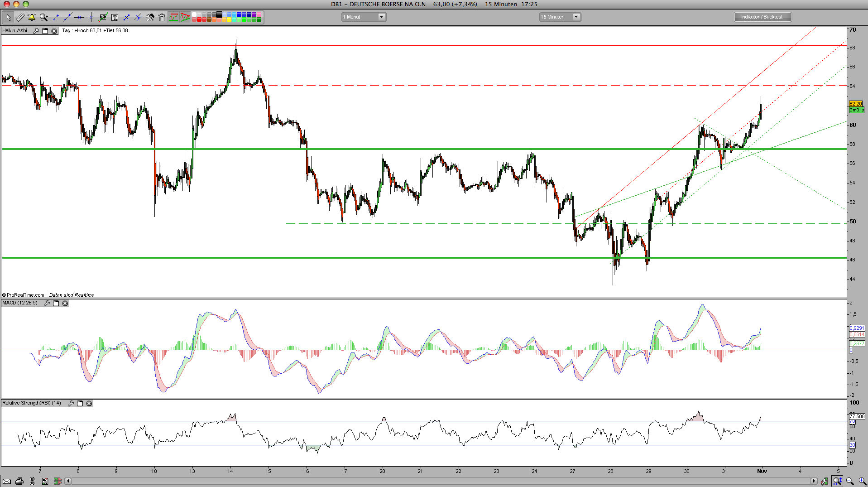Viewport: 868px width, 487px height.
Task: Remove the MACD indicator panel
Action: 65,303
